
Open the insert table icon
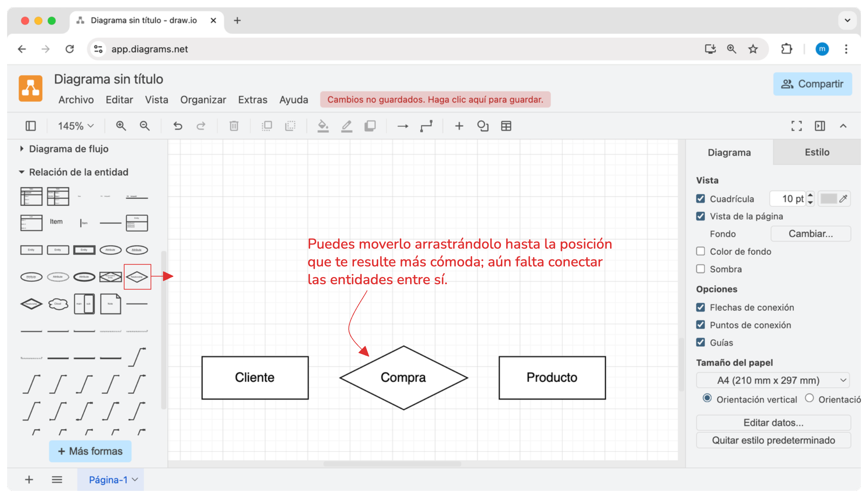(506, 126)
